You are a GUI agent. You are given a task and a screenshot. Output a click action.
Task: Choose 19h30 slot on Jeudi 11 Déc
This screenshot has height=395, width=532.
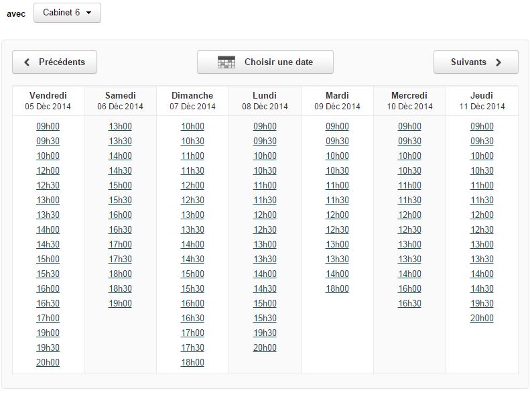(482, 303)
